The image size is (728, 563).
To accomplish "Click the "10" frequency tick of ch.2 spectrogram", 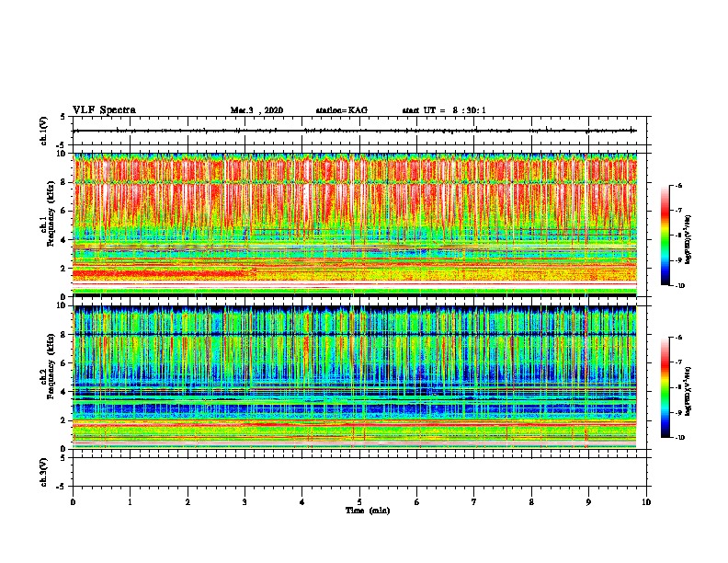I will [63, 305].
